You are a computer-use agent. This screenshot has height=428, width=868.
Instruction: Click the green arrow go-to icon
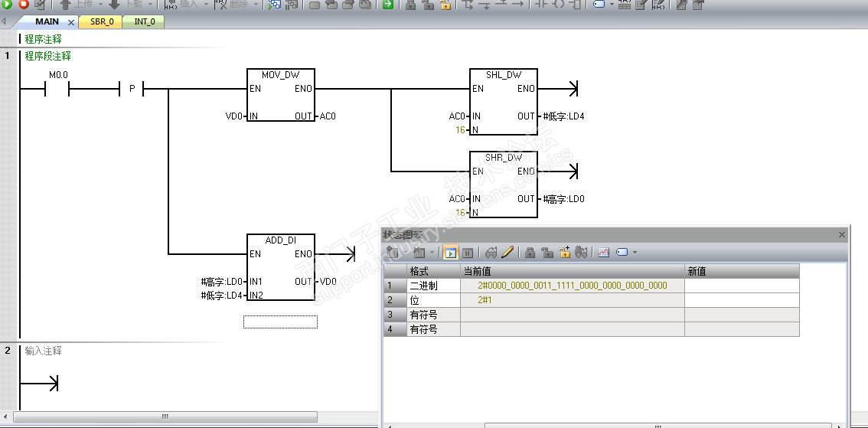coord(388,5)
